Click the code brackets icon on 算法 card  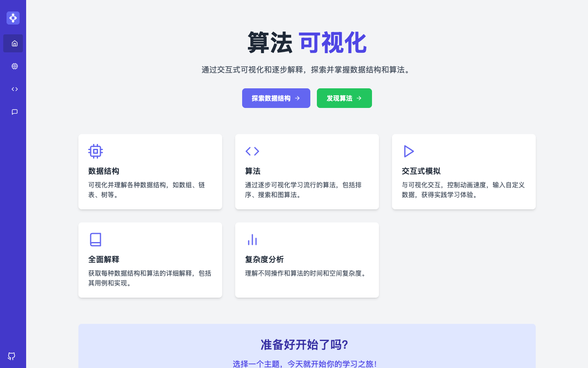252,151
